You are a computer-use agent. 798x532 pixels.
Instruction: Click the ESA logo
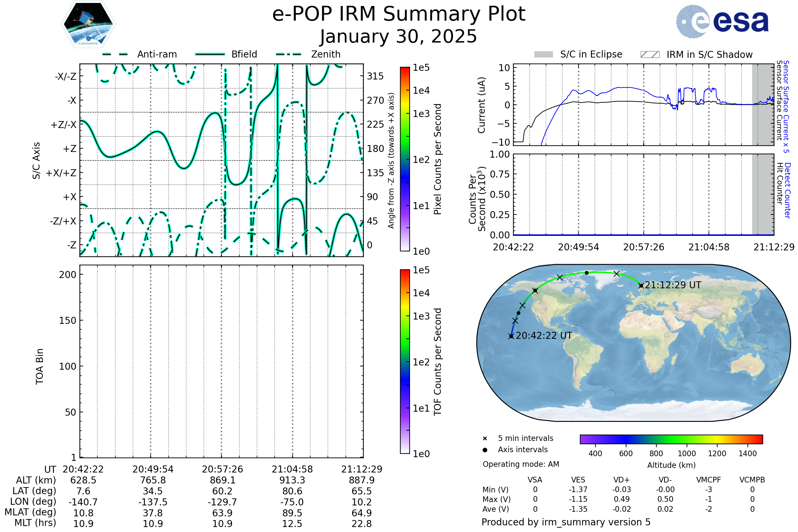coord(723,22)
